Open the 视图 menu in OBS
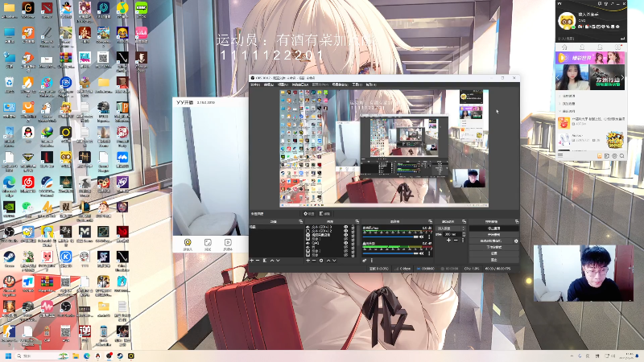This screenshot has width=644, height=362. tap(283, 84)
